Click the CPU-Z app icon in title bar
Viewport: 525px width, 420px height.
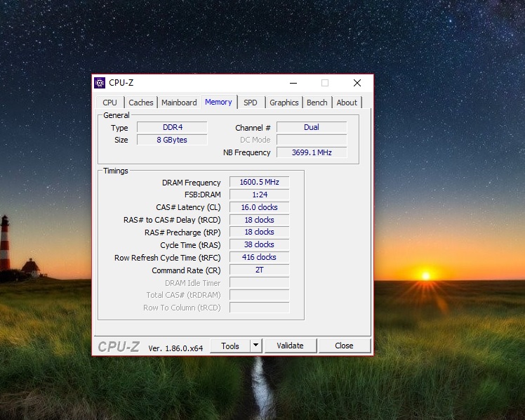(x=100, y=83)
